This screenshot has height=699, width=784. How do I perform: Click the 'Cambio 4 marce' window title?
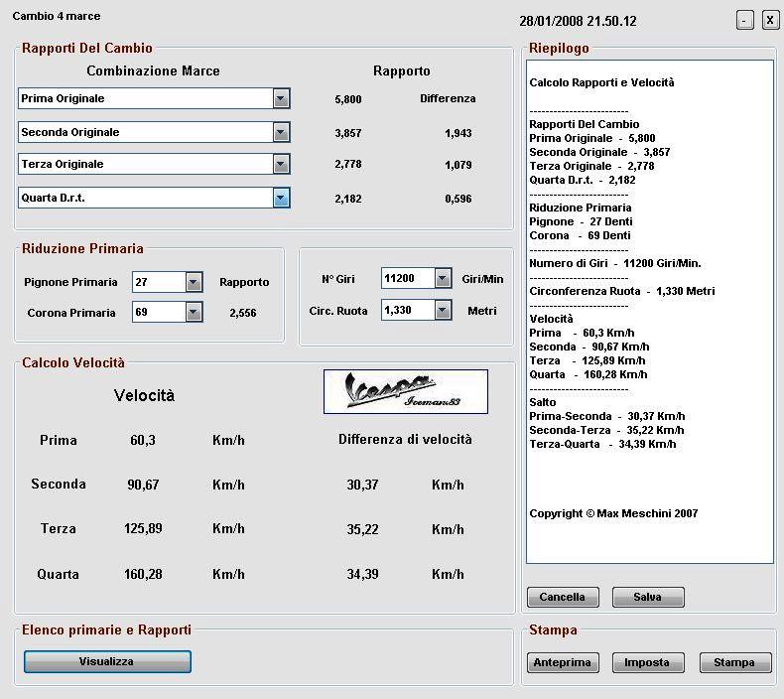pos(57,16)
